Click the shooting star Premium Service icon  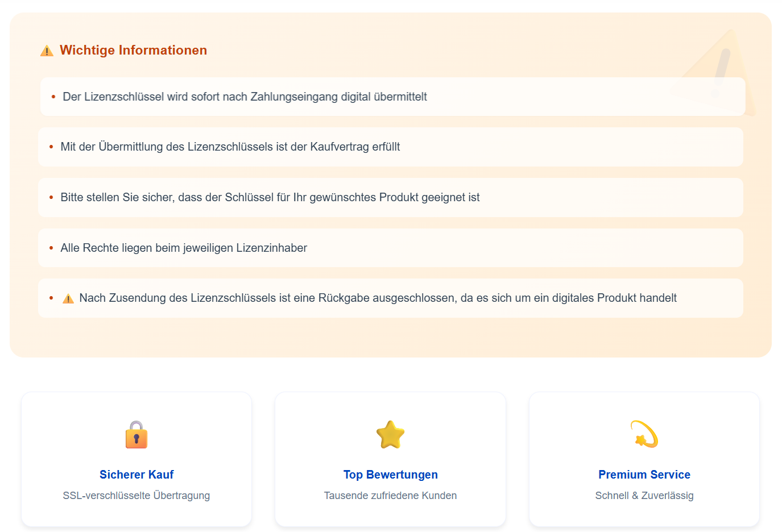(644, 434)
